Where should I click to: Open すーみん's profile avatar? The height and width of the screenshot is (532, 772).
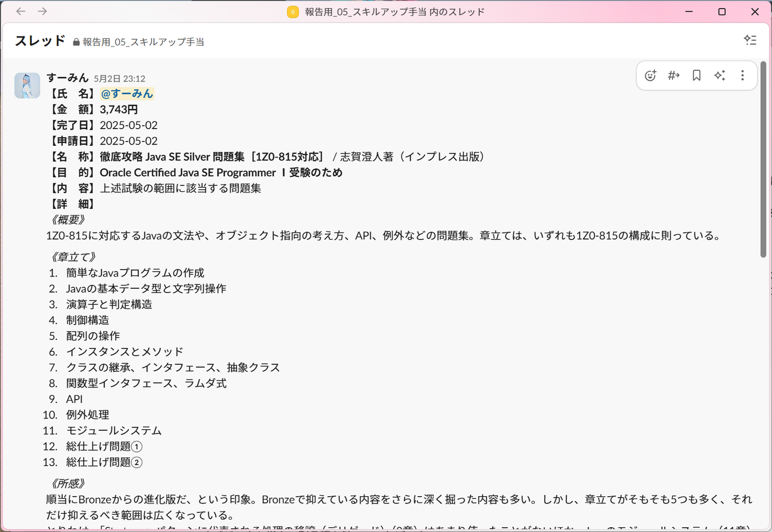(x=27, y=86)
